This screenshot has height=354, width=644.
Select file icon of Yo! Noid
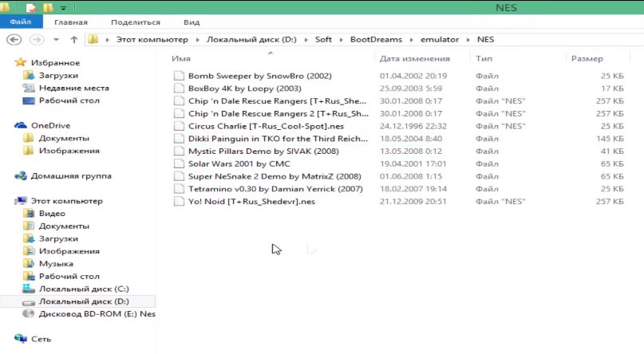[x=179, y=201]
